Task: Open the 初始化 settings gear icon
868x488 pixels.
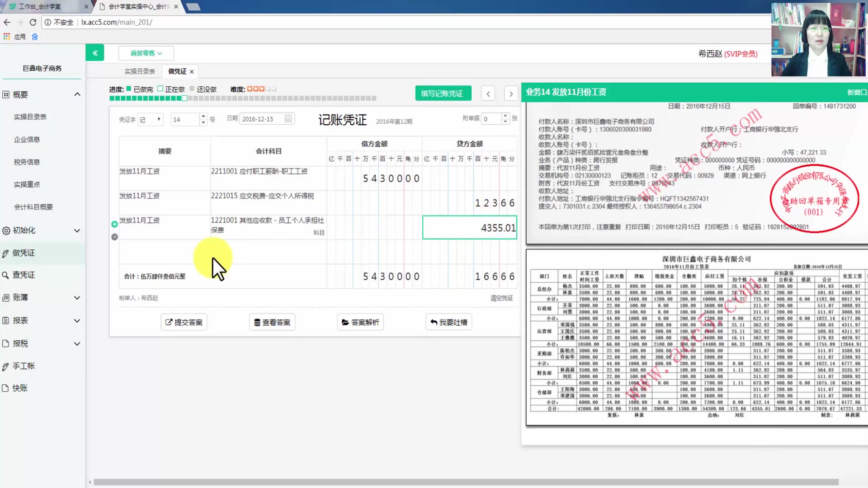Action: pyautogui.click(x=6, y=230)
